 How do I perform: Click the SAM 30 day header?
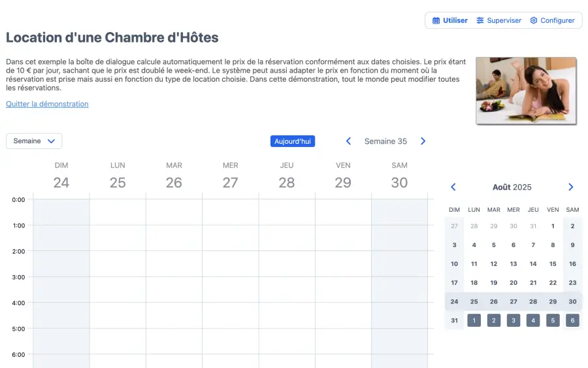(x=399, y=176)
